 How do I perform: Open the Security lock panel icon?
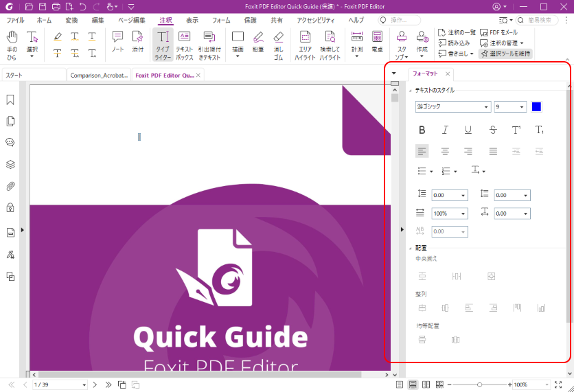(x=10, y=208)
